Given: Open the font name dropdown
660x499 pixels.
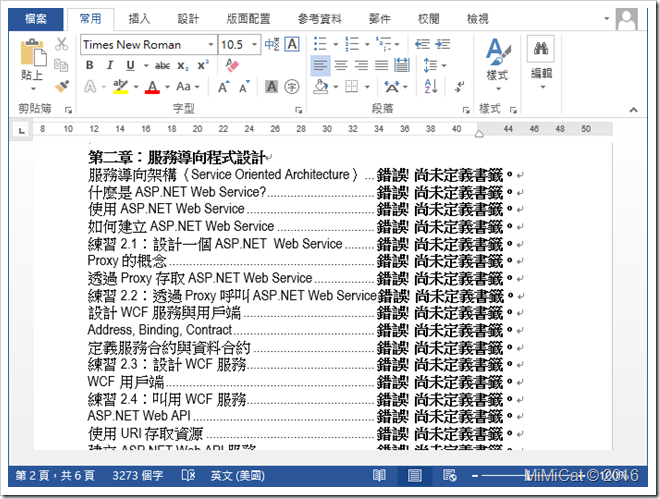Looking at the screenshot, I should pyautogui.click(x=211, y=44).
